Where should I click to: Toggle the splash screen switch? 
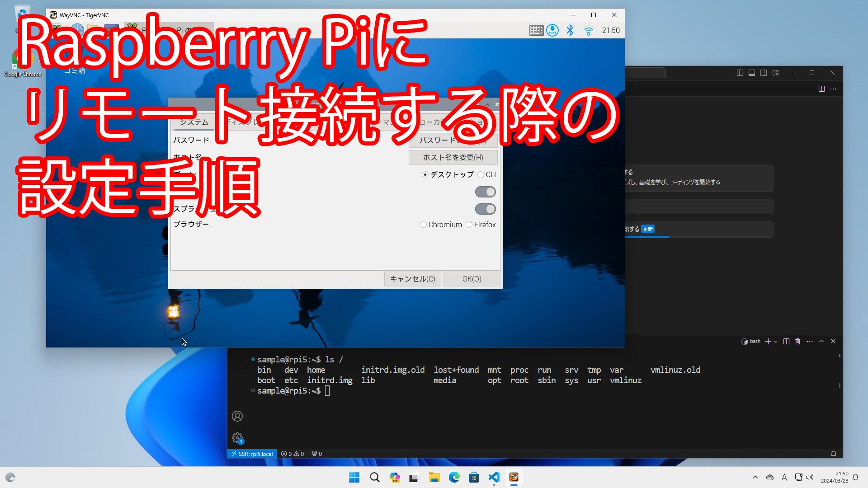click(x=486, y=209)
